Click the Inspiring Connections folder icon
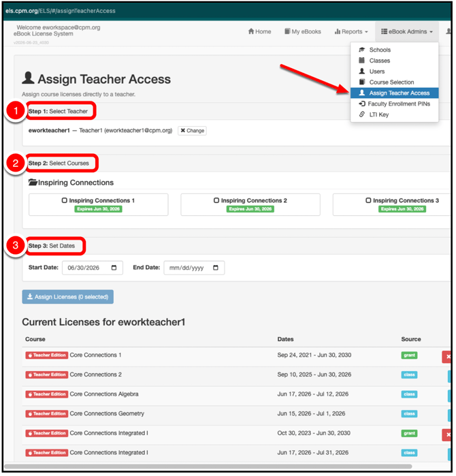Viewport: 456px width, 476px height. coord(33,183)
